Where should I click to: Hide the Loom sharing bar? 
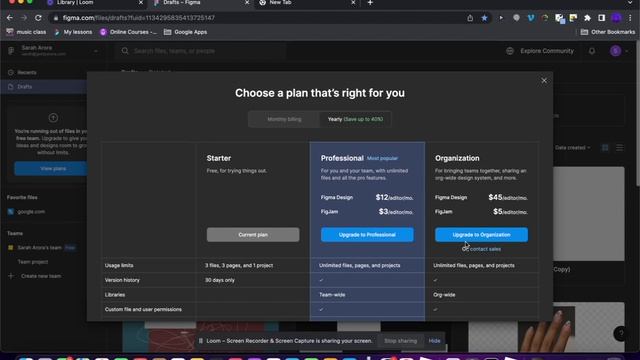tap(434, 341)
